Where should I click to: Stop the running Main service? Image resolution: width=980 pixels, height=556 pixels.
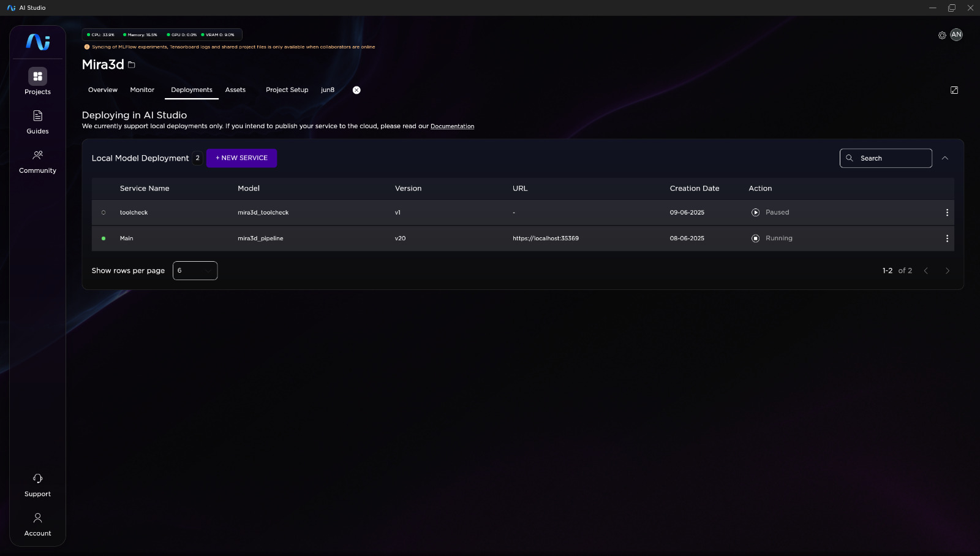click(x=755, y=238)
